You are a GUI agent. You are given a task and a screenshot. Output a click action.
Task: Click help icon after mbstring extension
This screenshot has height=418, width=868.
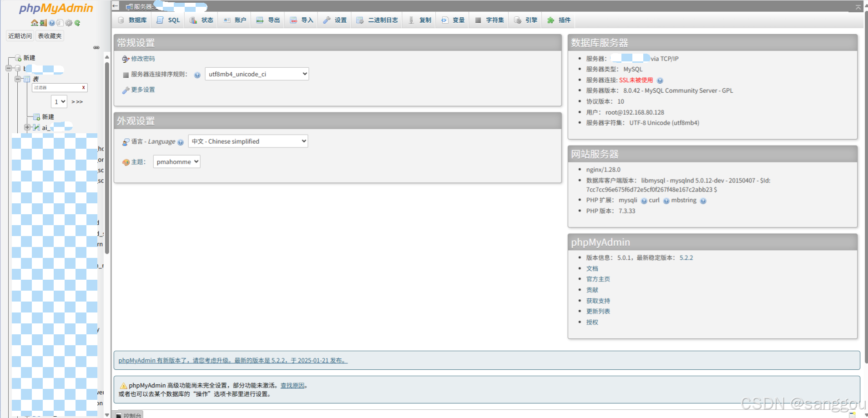coord(703,201)
